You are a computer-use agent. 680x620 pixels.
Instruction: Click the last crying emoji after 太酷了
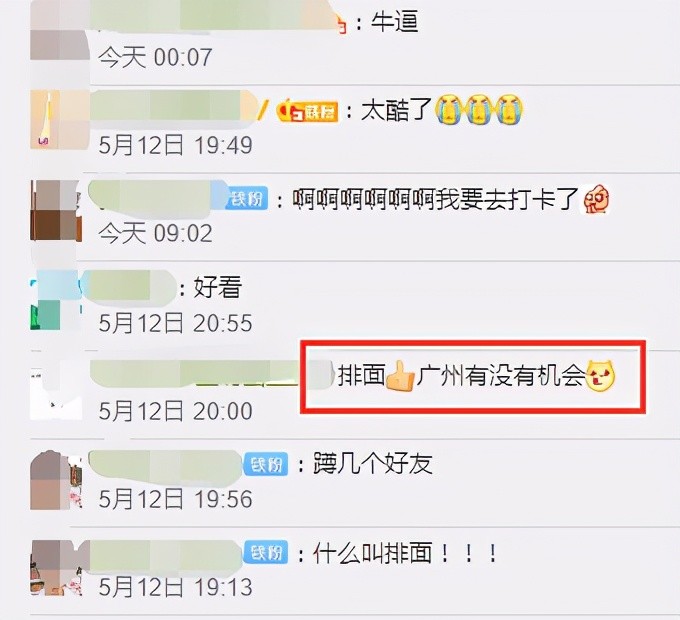(x=510, y=110)
